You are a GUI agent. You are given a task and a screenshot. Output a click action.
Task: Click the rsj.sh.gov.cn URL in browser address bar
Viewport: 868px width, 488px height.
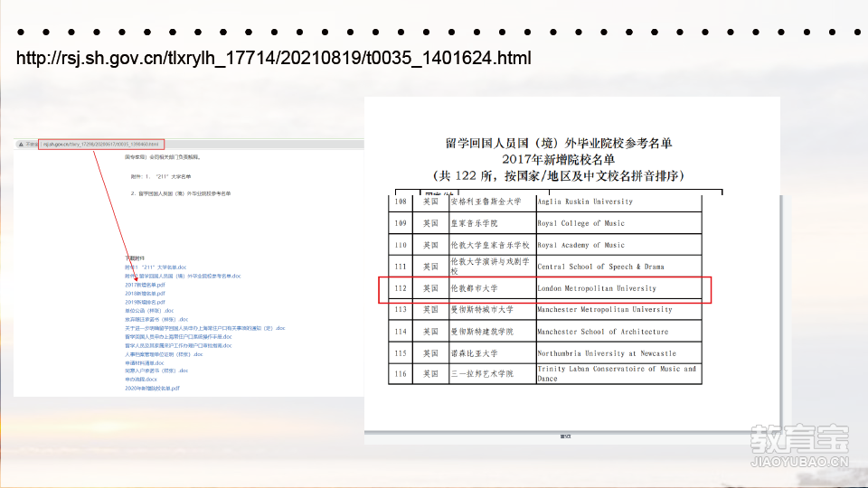100,145
